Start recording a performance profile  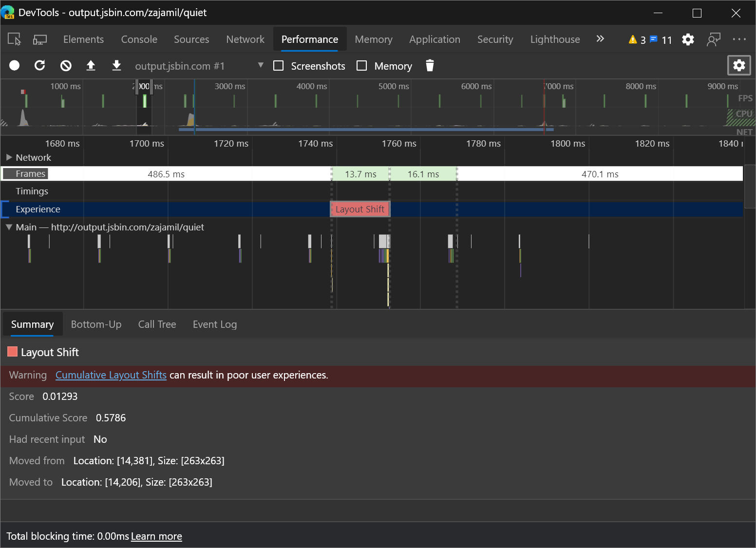(x=15, y=65)
